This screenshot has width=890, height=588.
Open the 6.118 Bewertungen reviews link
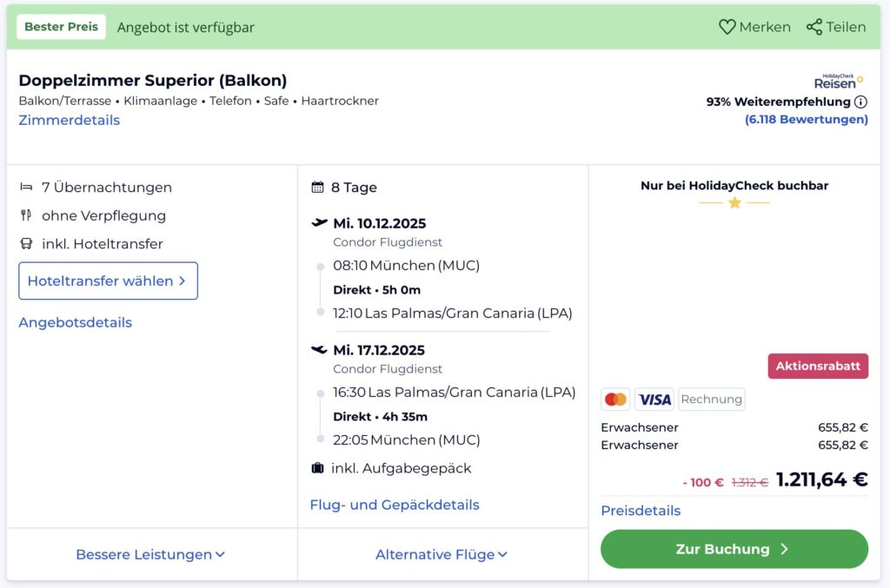[x=806, y=120]
